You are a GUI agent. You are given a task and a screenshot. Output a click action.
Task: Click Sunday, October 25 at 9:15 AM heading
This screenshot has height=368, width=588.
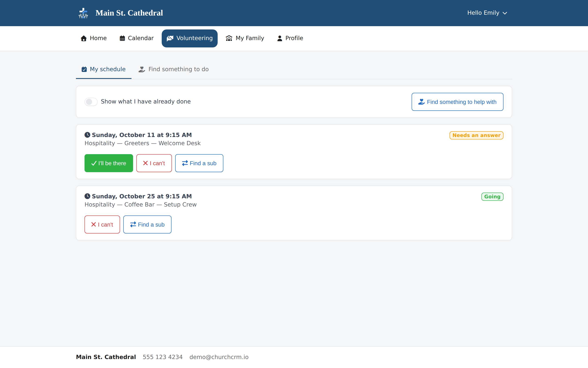[142, 196]
